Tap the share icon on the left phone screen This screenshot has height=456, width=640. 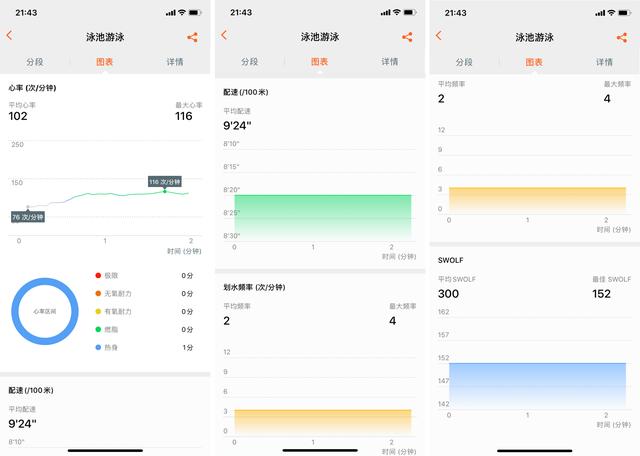tap(192, 37)
